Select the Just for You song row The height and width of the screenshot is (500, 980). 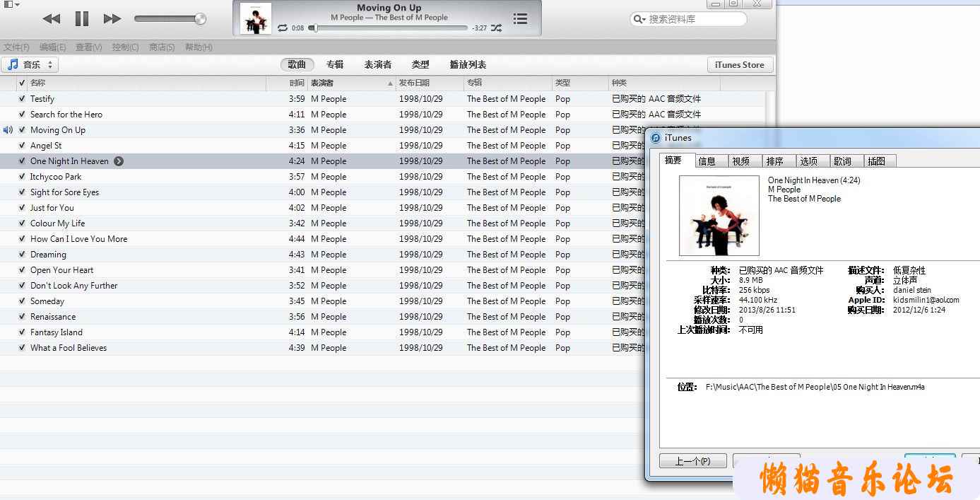[x=322, y=208]
